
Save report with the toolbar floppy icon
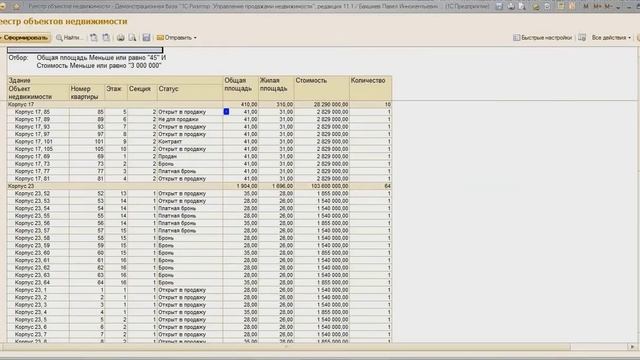pos(147,38)
